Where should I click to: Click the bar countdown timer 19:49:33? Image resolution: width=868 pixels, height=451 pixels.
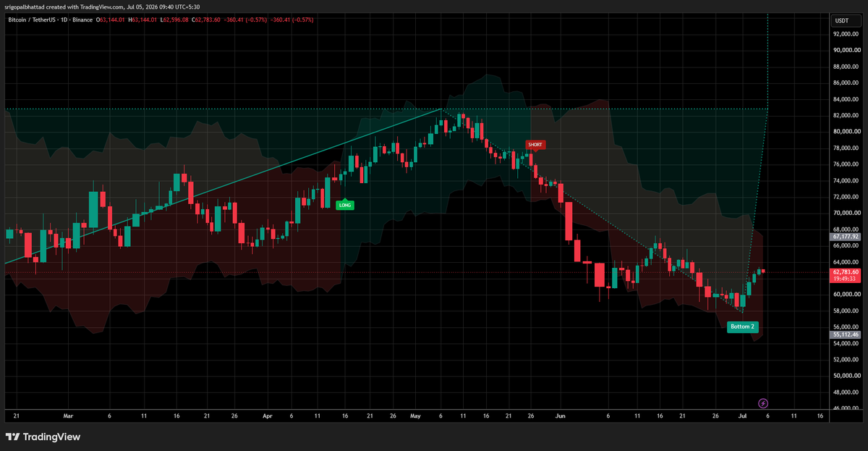(846, 279)
